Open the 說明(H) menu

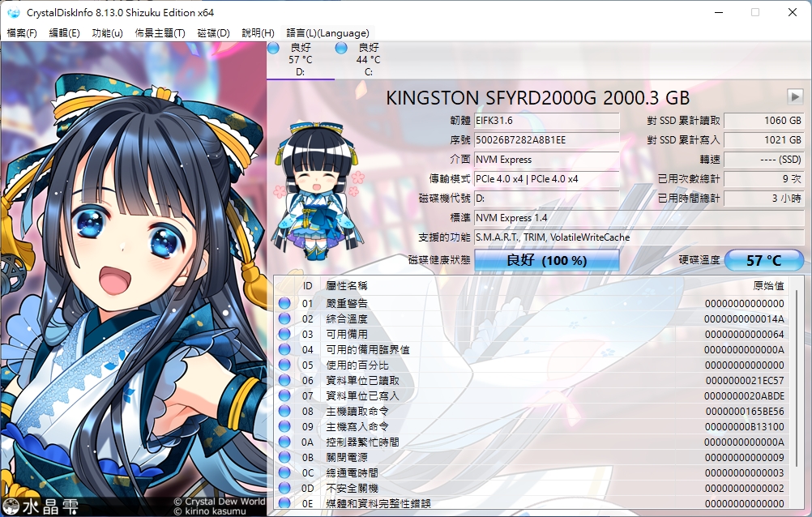click(258, 33)
